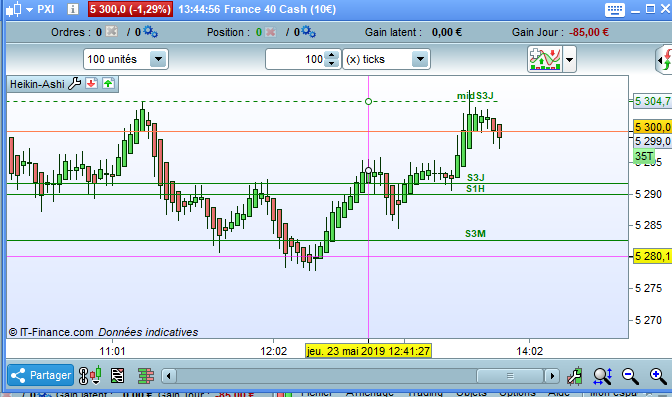Select the Heikin-Ashi price label
The width and height of the screenshot is (672, 397).
37,84
